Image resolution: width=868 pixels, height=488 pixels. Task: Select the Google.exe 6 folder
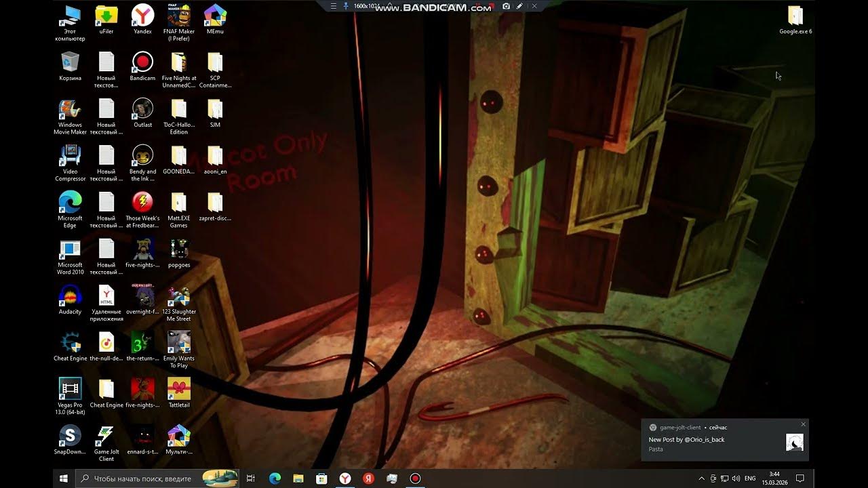[x=795, y=16]
